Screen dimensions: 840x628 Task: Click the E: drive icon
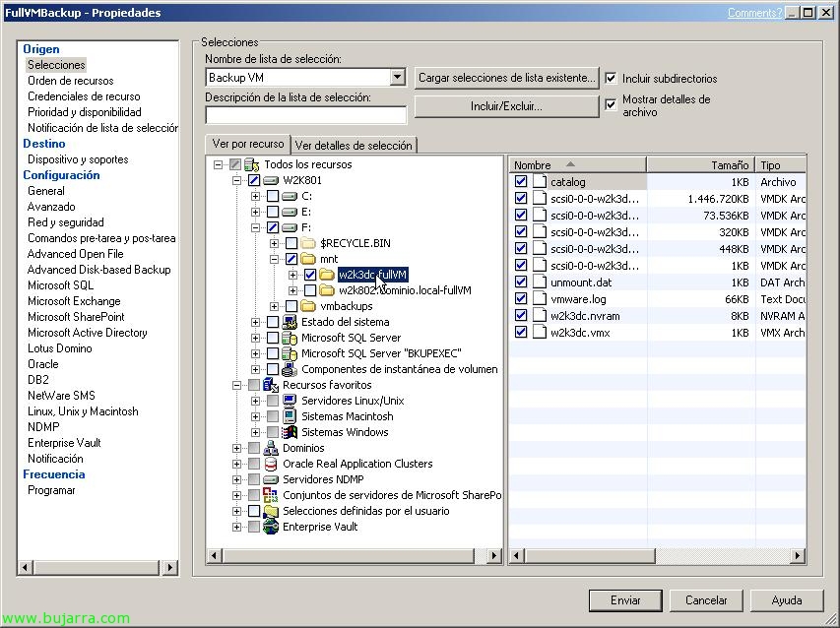290,212
